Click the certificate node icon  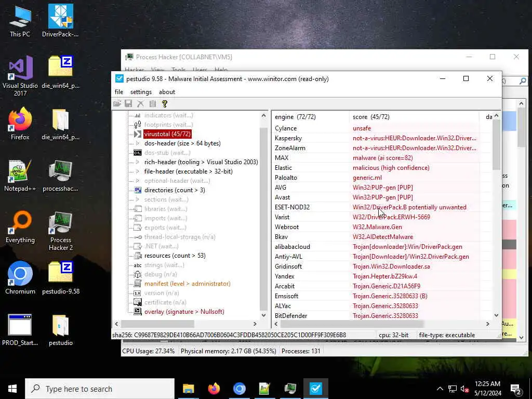[x=137, y=302]
